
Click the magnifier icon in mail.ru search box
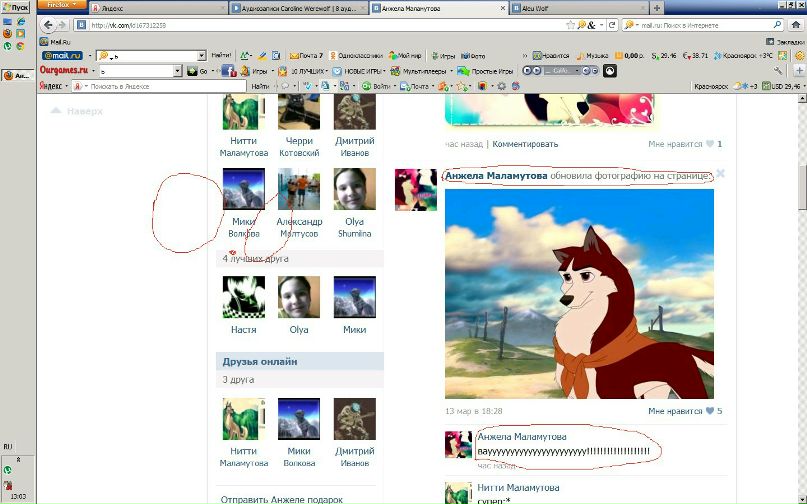point(777,25)
